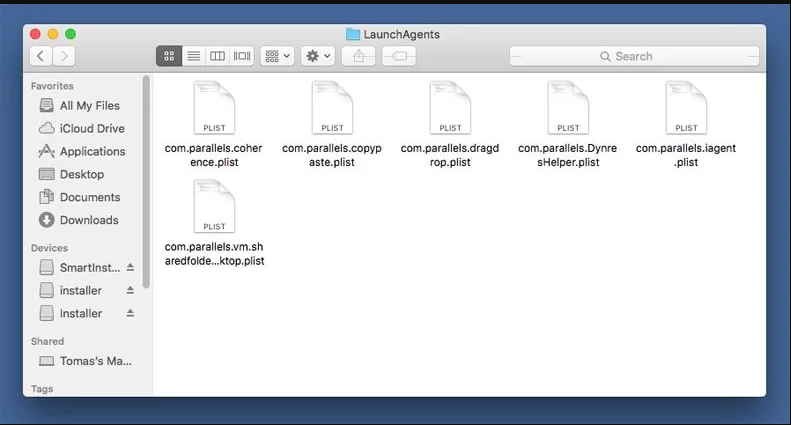Eject the SmartInst... volume
This screenshot has height=425, width=791.
(130, 267)
